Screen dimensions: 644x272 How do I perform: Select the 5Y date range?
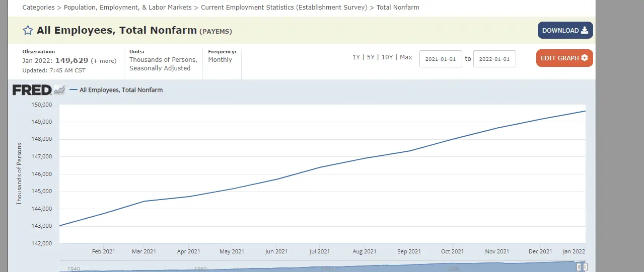(x=371, y=57)
